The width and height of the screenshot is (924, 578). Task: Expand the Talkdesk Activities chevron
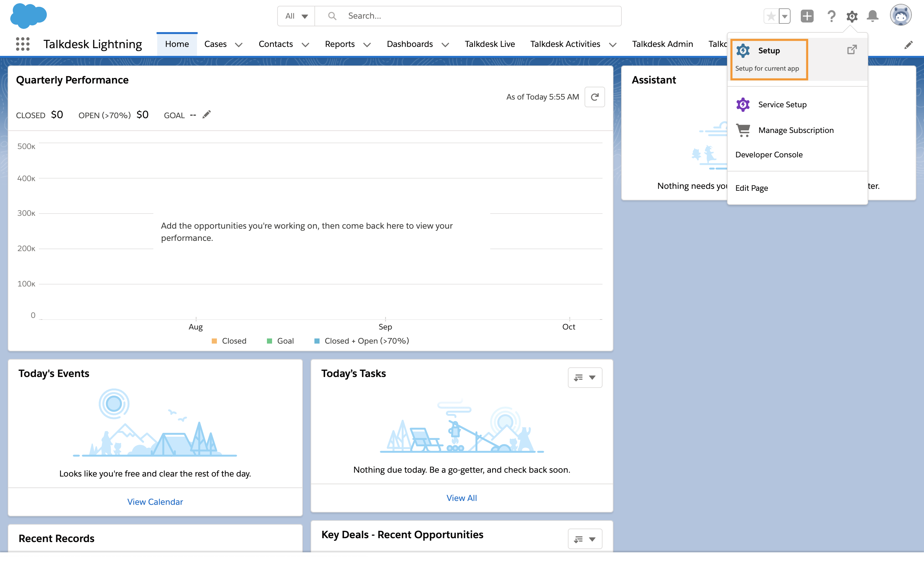[613, 45]
